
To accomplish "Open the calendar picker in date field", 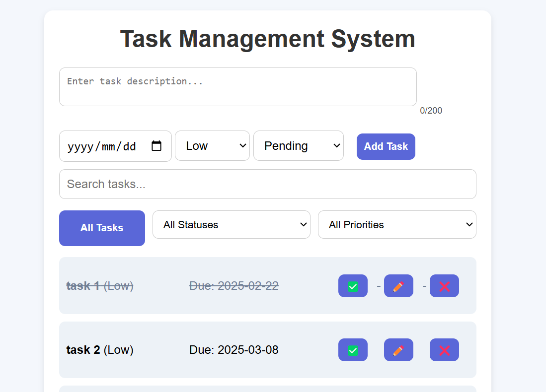I will (156, 146).
